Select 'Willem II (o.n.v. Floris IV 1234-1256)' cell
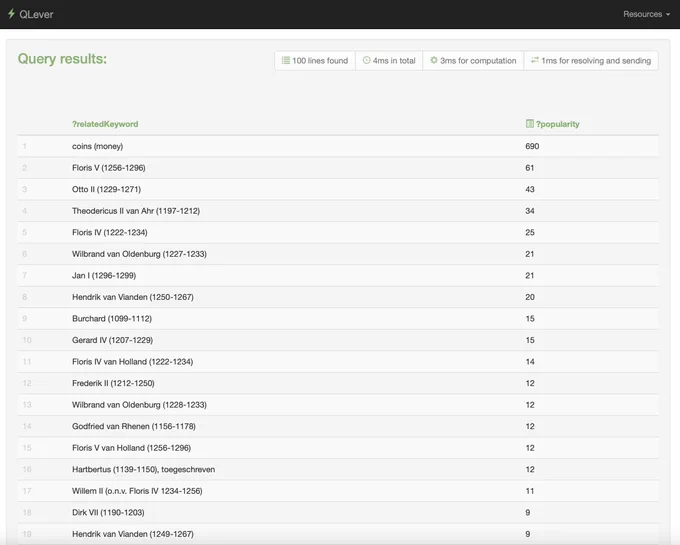 137,491
